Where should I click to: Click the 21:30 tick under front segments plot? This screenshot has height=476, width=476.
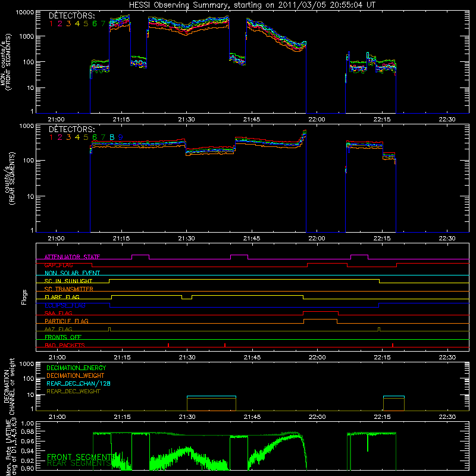point(186,120)
